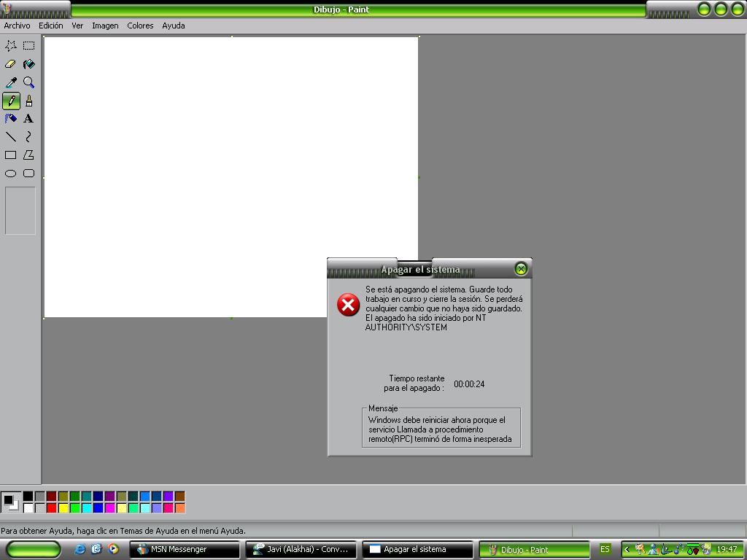Pick the Text tool
This screenshot has width=747, height=560.
tap(29, 119)
